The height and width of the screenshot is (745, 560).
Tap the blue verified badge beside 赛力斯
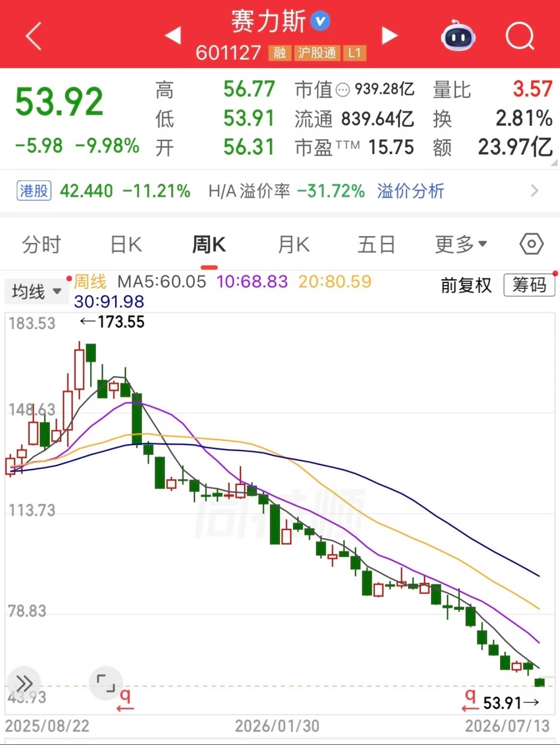click(320, 21)
